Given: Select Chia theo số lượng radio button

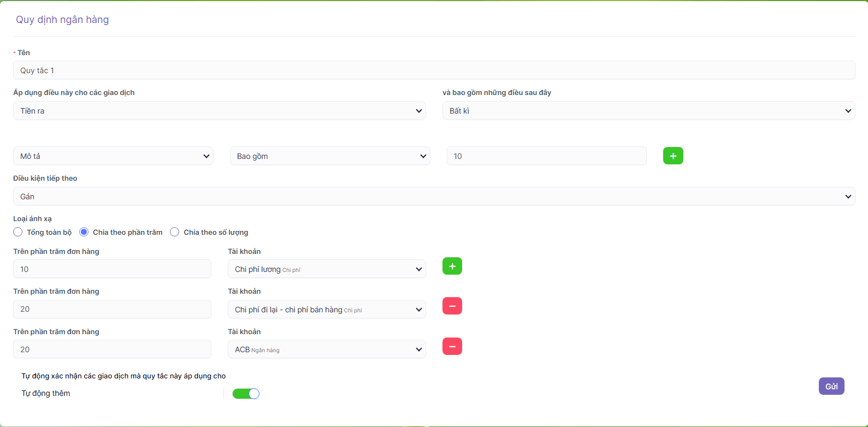Looking at the screenshot, I should click(x=175, y=232).
